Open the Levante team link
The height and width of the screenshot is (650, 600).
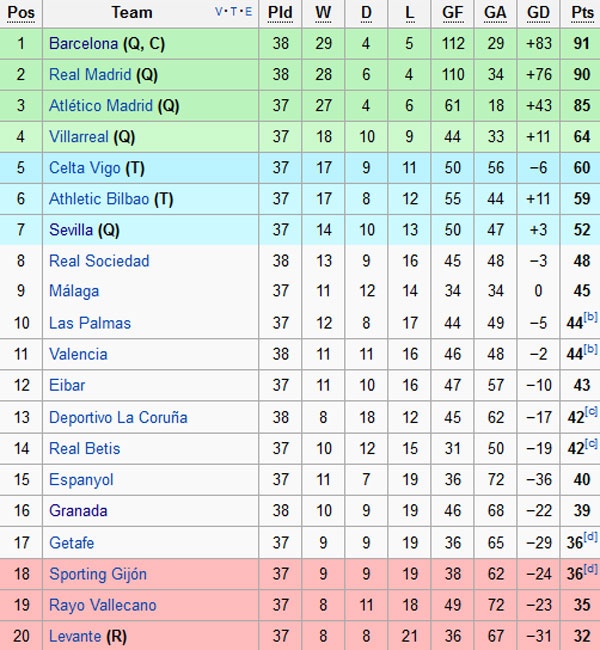point(75,636)
